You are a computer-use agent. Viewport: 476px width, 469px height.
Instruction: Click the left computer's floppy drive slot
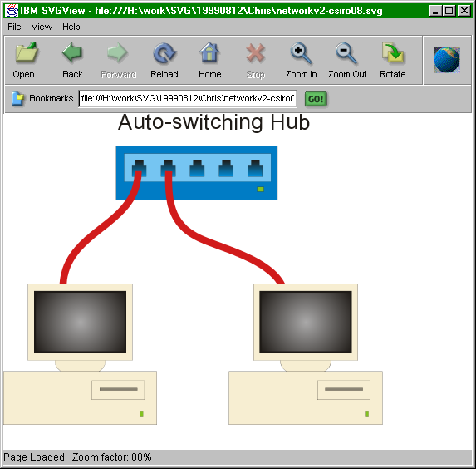[x=119, y=389]
